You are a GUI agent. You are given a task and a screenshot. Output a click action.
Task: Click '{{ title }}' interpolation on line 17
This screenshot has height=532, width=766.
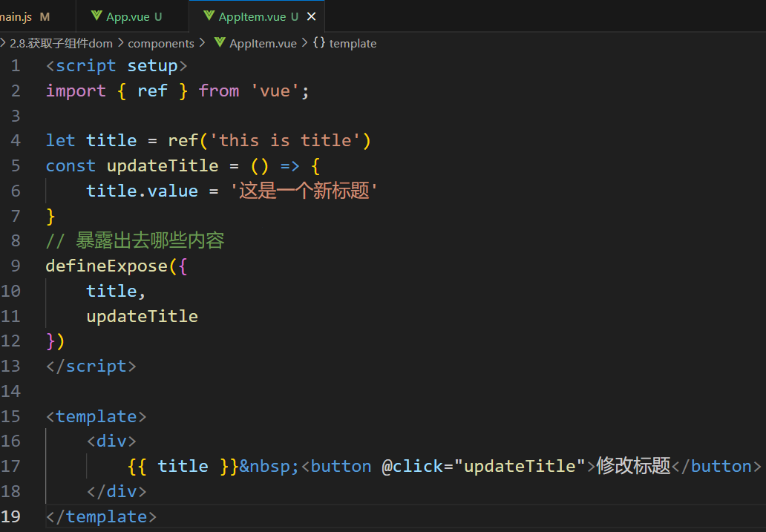click(183, 466)
